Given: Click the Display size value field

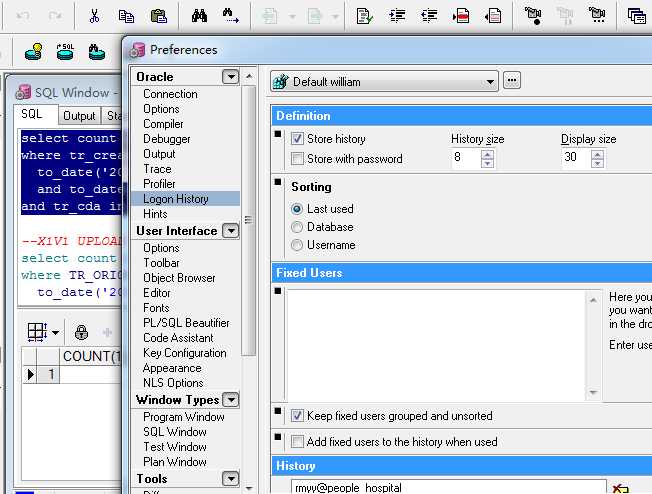Looking at the screenshot, I should (x=576, y=158).
